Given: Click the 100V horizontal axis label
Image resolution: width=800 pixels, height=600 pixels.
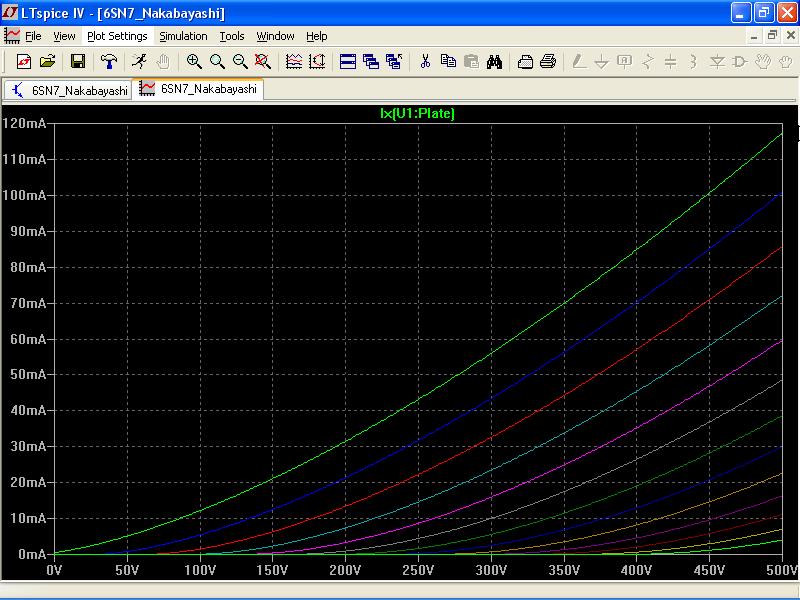Looking at the screenshot, I should pyautogui.click(x=200, y=570).
